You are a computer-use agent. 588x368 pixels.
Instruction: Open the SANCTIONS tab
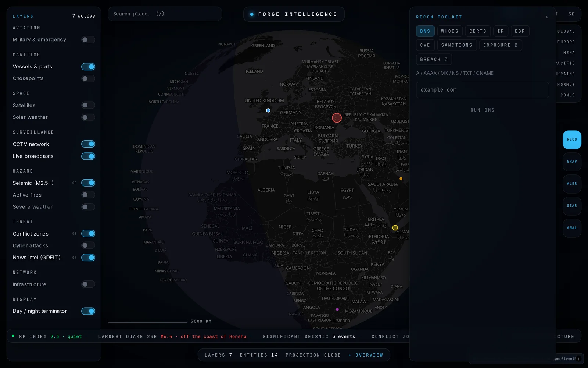[457, 45]
